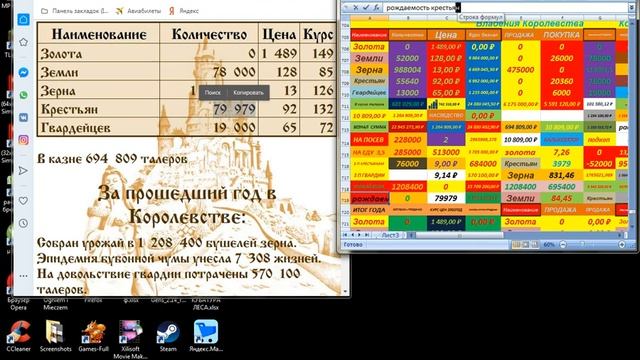The width and height of the screenshot is (640, 360).
Task: Confirm entry with Excel formula bar checkmark
Action: click(366, 7)
